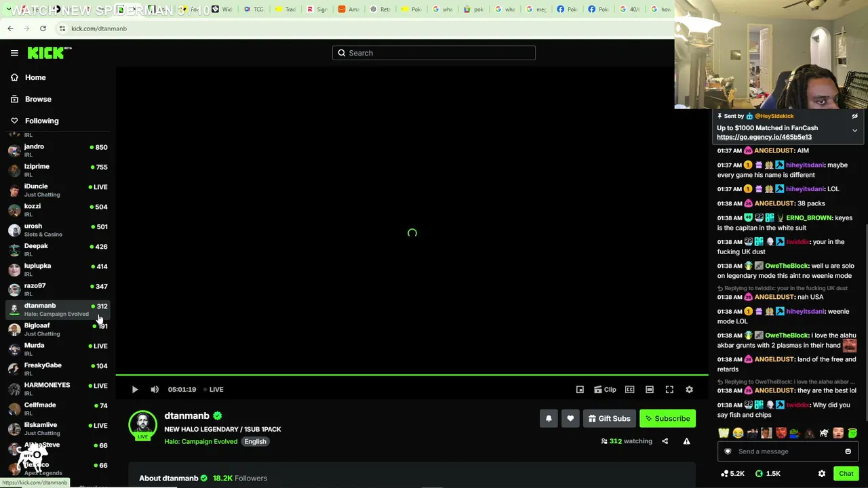Viewport: 868px width, 488px height.
Task: Open Halo: Campaign Evolved category link
Action: pyautogui.click(x=201, y=442)
